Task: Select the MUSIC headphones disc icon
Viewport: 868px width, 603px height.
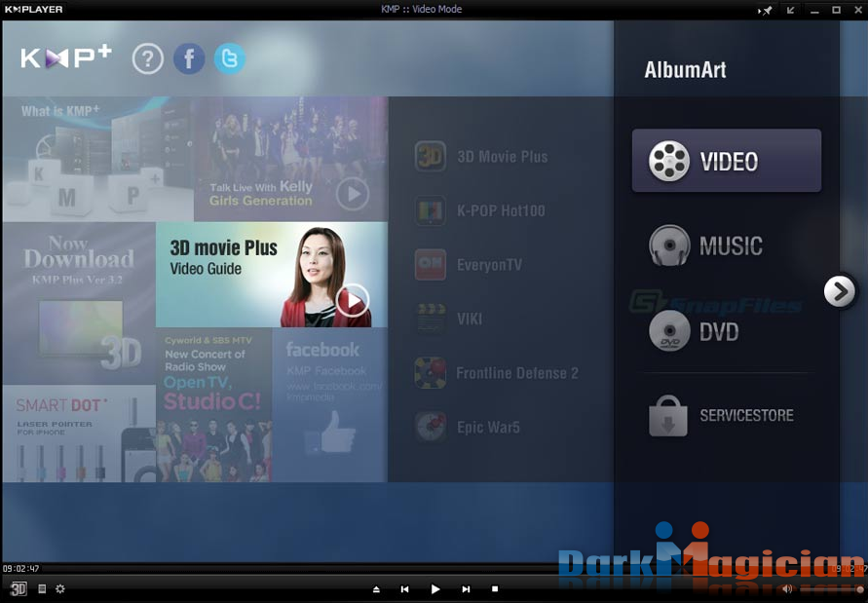Action: (669, 245)
